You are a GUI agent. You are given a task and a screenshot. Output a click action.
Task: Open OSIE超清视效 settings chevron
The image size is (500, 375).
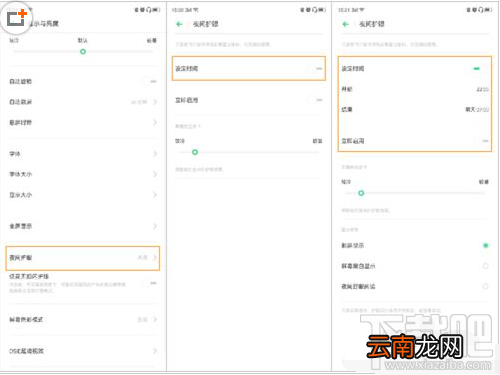155,351
